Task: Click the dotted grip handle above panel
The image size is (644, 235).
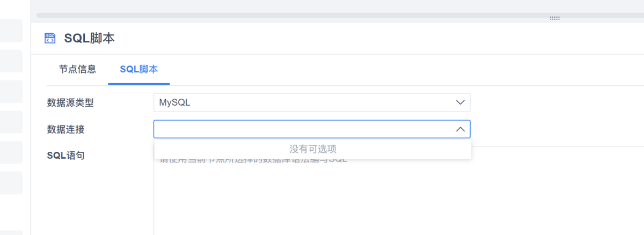Action: pos(554,18)
